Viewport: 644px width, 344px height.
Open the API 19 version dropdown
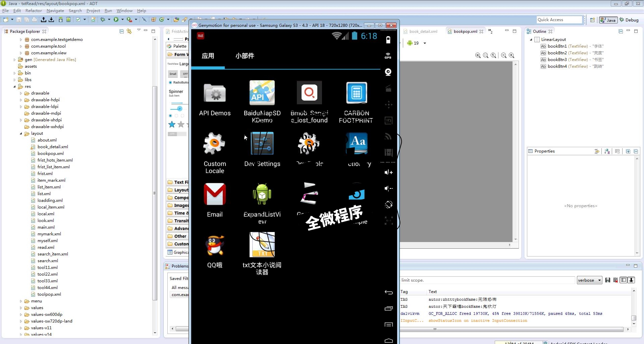pyautogui.click(x=425, y=43)
